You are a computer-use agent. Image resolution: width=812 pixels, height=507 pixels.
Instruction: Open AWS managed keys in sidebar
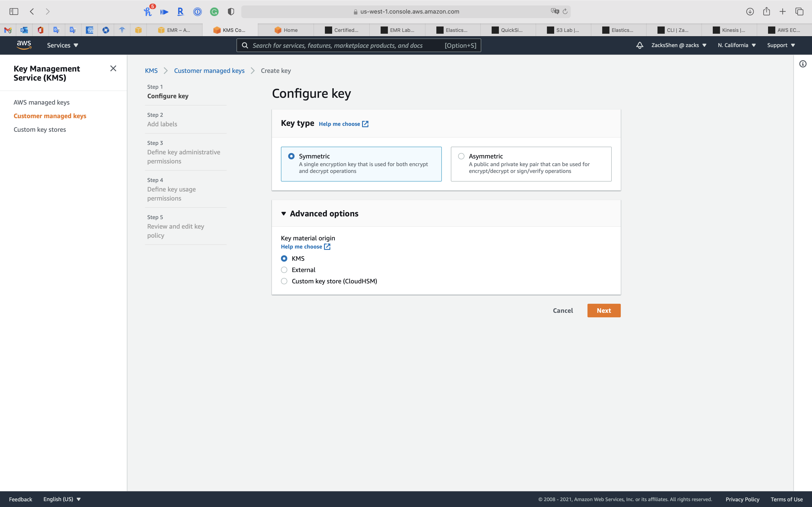pyautogui.click(x=42, y=102)
